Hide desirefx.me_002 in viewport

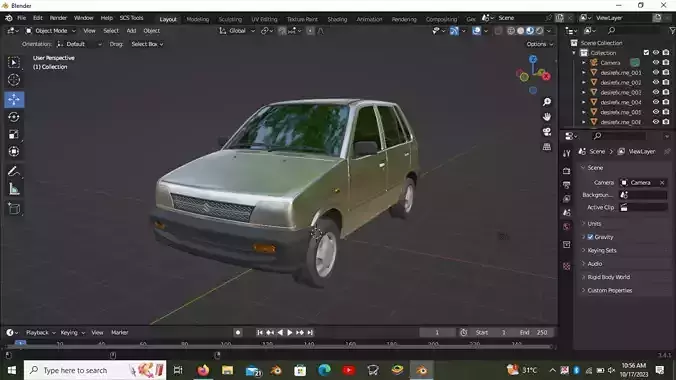click(x=656, y=82)
